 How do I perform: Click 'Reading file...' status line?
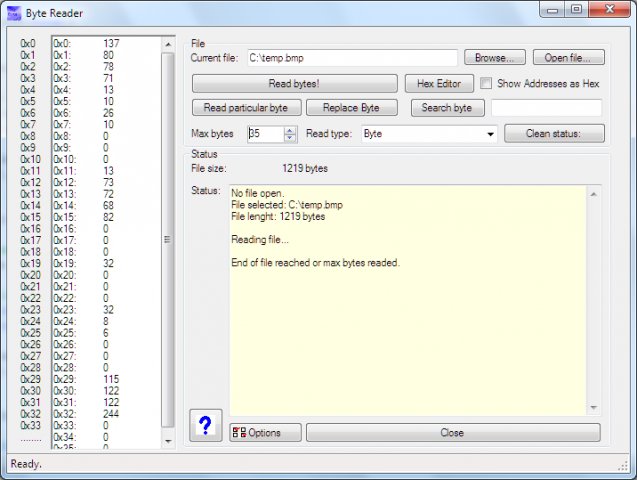pyautogui.click(x=260, y=240)
